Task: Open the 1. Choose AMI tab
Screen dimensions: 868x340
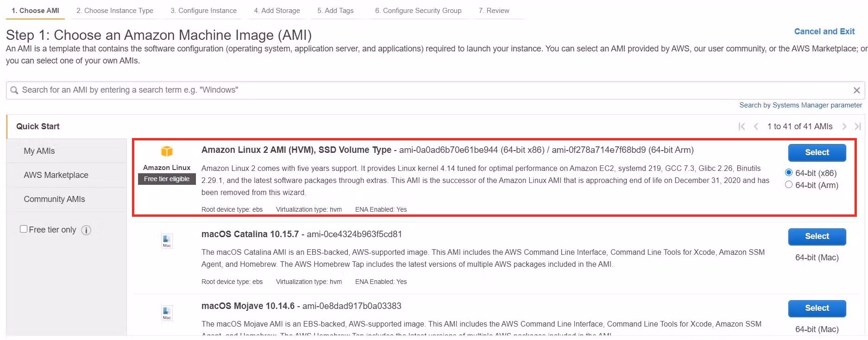Action: (x=35, y=11)
